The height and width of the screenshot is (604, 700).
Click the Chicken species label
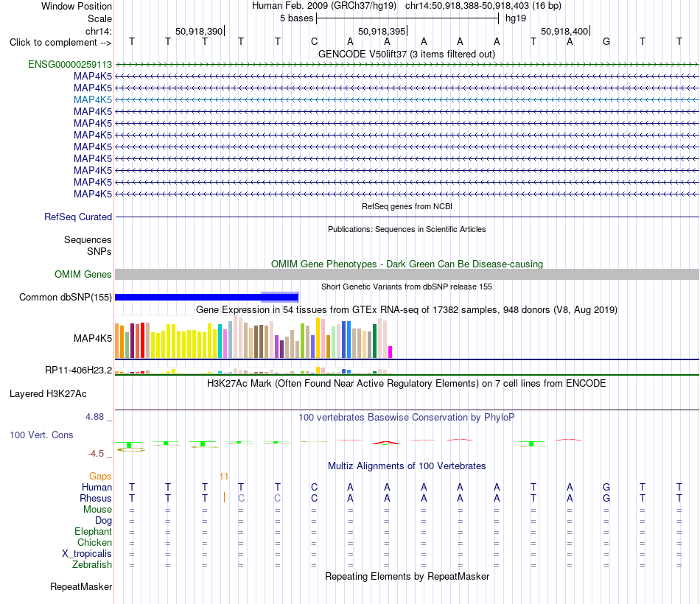pyautogui.click(x=94, y=542)
